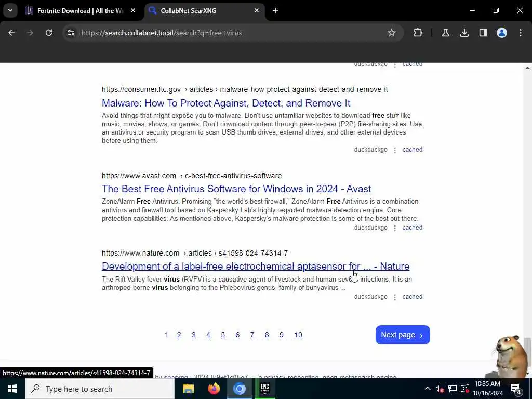The width and height of the screenshot is (532, 399).
Task: Go to results page 3
Action: click(x=193, y=335)
